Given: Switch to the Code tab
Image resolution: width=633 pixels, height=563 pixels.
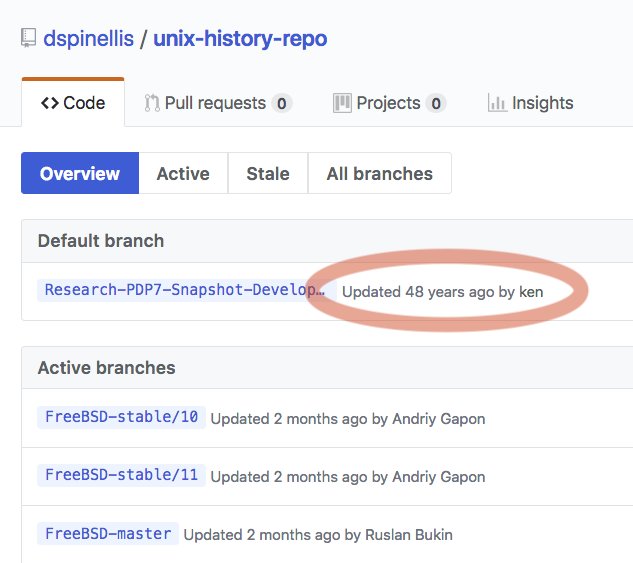Looking at the screenshot, I should pyautogui.click(x=73, y=103).
